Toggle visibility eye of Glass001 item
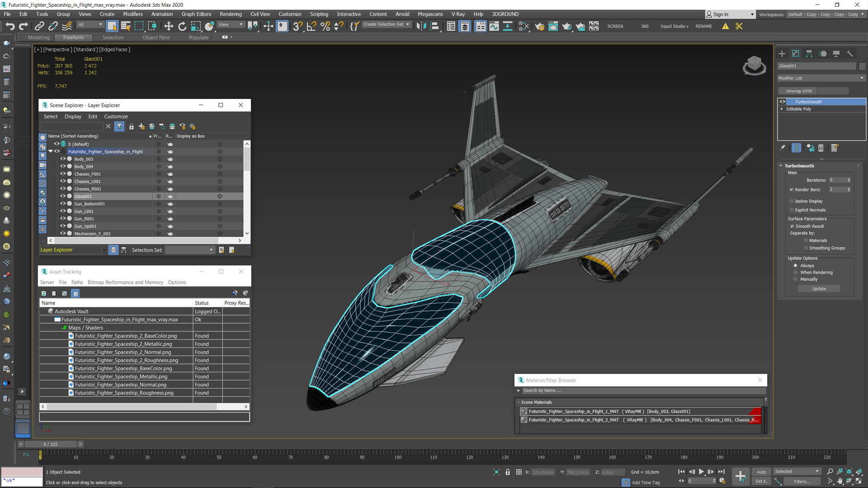The image size is (868, 488). click(x=63, y=196)
